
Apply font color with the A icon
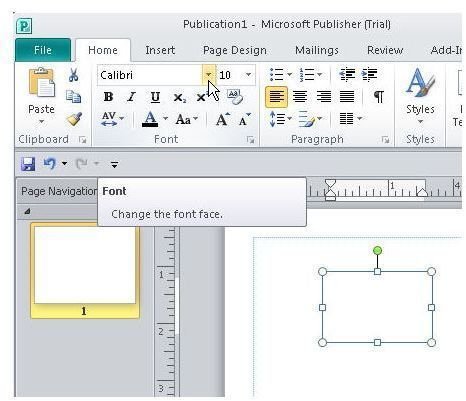coord(150,119)
